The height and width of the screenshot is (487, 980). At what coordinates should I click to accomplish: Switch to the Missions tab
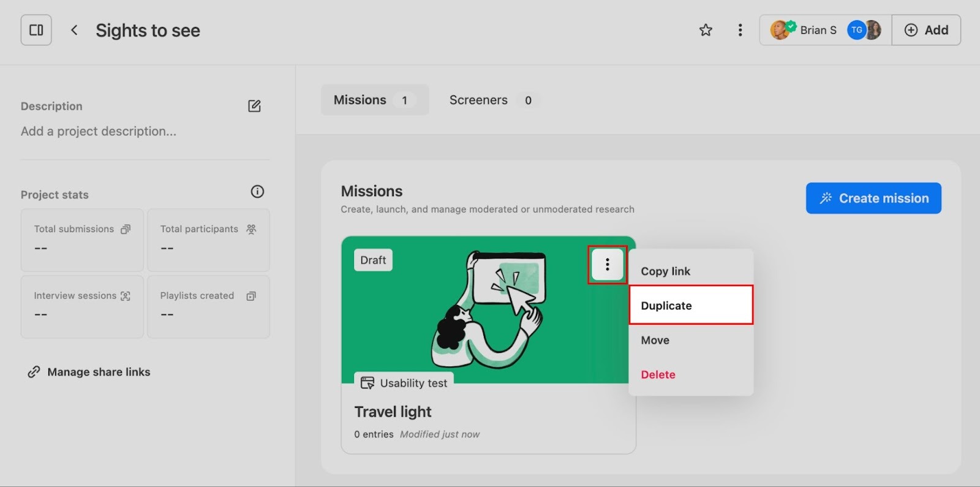374,100
